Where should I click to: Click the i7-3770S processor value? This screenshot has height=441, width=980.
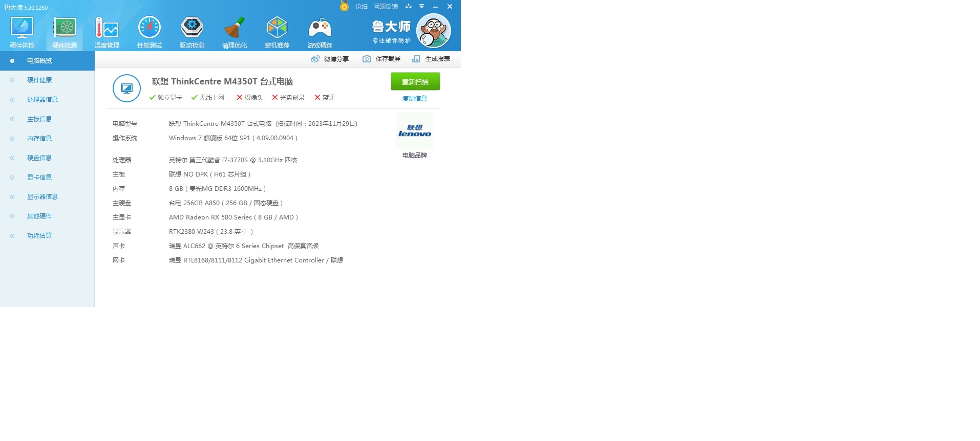point(233,160)
